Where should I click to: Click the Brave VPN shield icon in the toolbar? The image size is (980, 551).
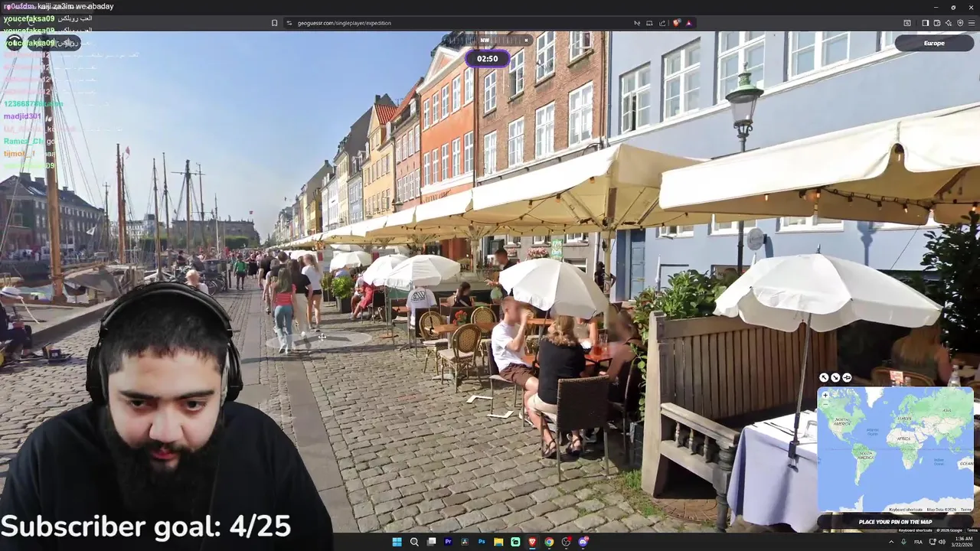click(x=960, y=23)
